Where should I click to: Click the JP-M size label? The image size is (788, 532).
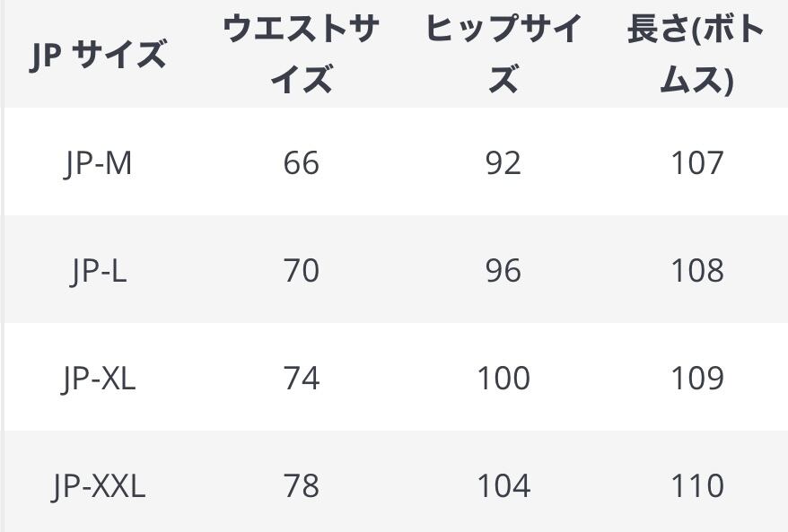[x=98, y=163]
